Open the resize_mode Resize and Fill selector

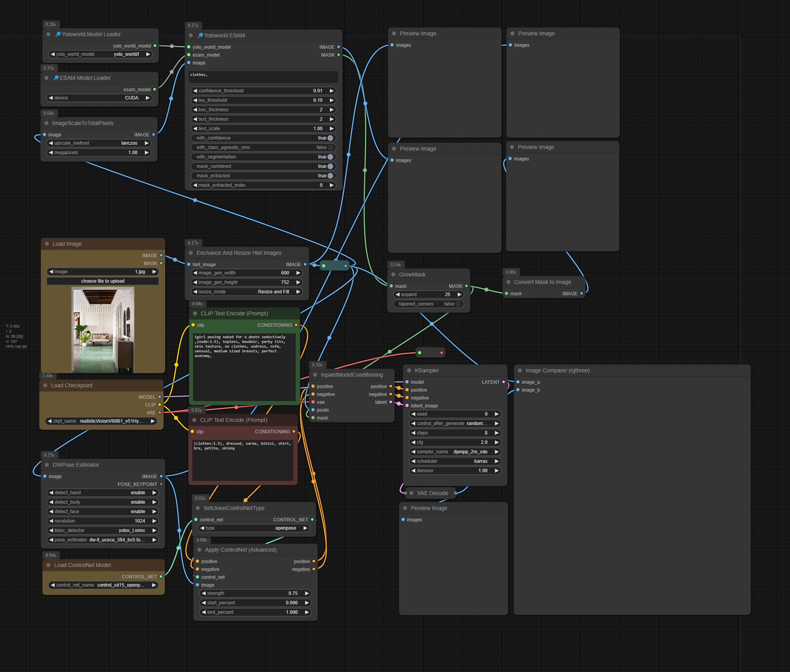247,292
